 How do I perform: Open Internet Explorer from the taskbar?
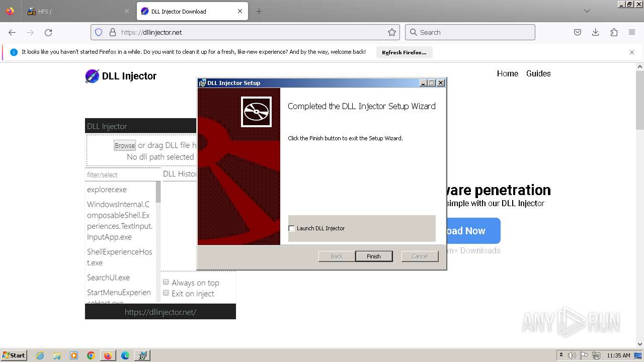pos(40,355)
